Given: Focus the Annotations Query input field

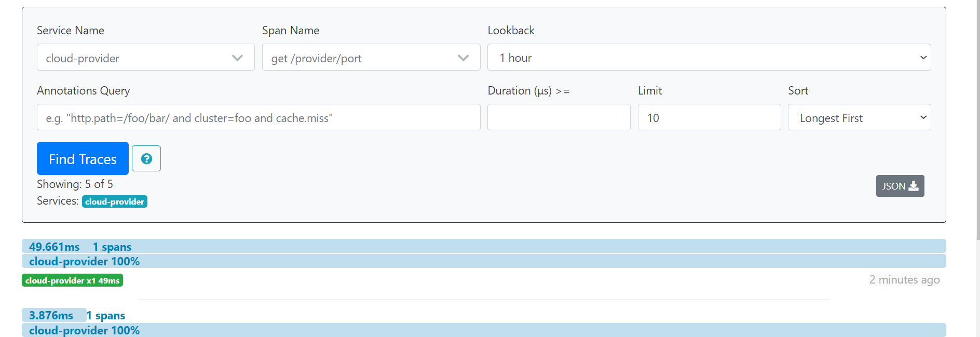Looking at the screenshot, I should click(258, 117).
